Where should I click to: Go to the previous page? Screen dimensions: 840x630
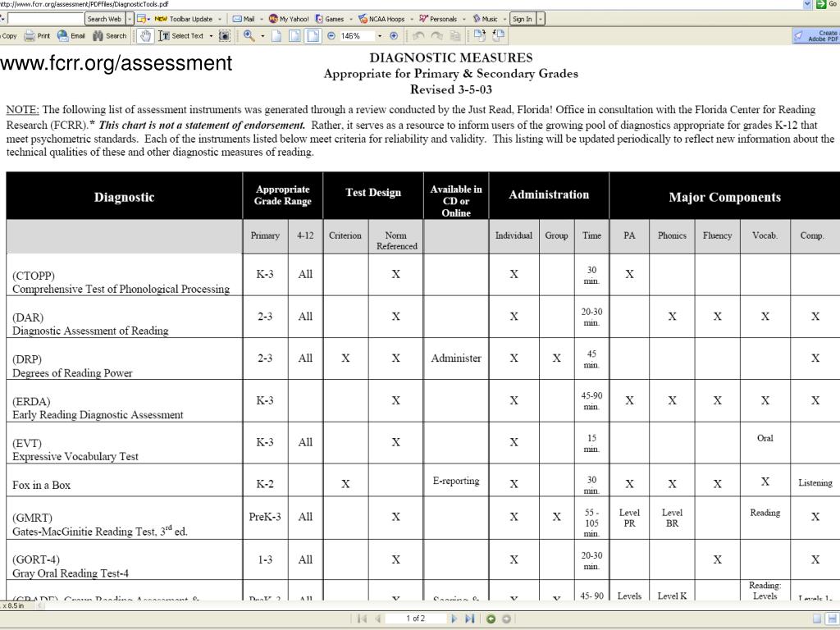coord(377,619)
